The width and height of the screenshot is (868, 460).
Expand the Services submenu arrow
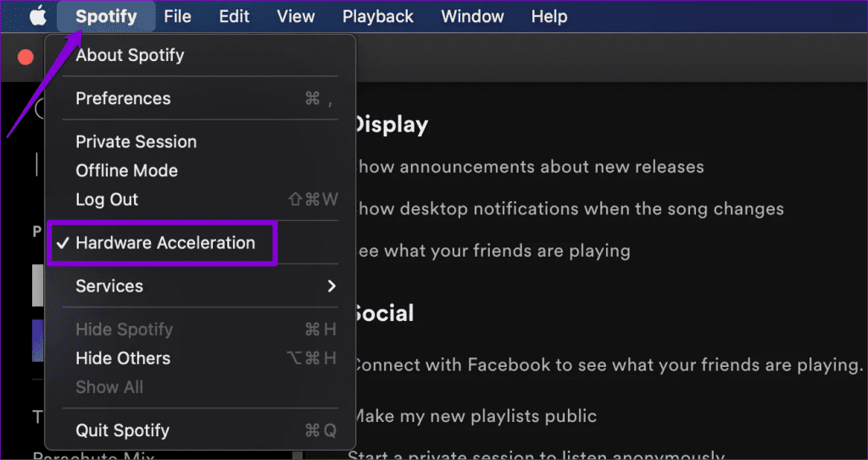[331, 286]
